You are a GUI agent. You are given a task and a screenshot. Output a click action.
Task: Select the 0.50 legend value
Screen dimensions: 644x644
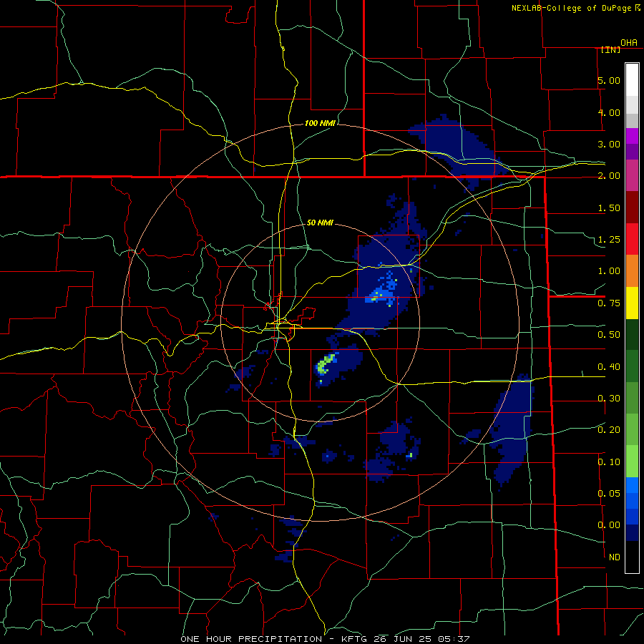tap(609, 335)
